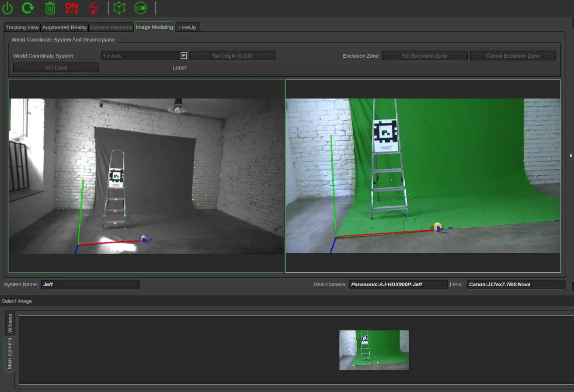The width and height of the screenshot is (574, 392).
Task: Click the 'Select Image' heading
Action: (17, 301)
